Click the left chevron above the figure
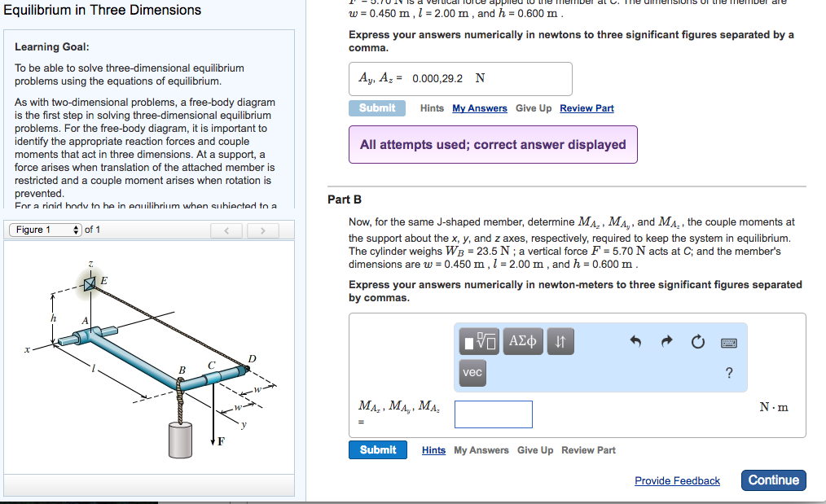826x504 pixels. tap(226, 230)
